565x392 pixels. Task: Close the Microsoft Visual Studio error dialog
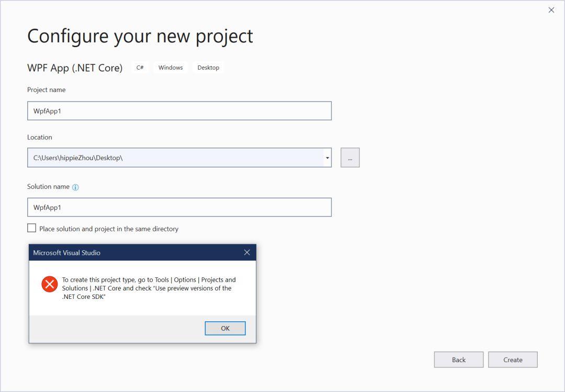[x=246, y=252]
